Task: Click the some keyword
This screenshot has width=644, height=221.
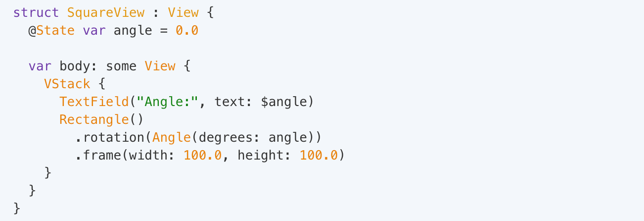Action: [x=121, y=66]
